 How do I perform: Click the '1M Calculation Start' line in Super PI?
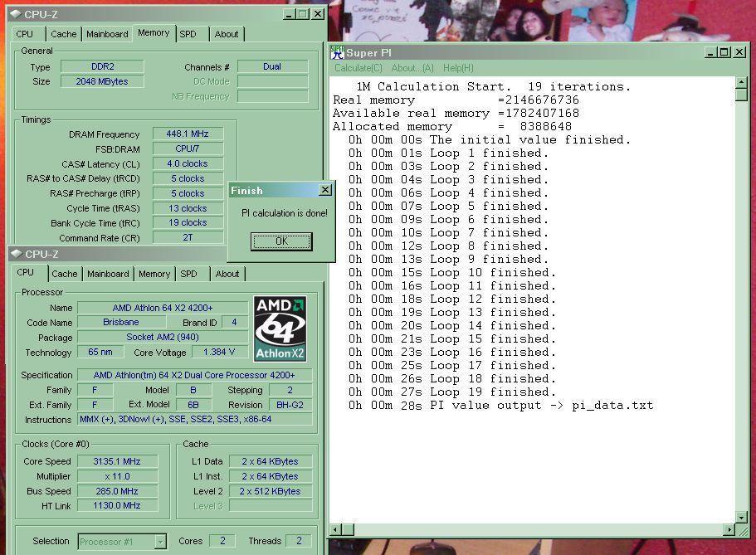(494, 87)
